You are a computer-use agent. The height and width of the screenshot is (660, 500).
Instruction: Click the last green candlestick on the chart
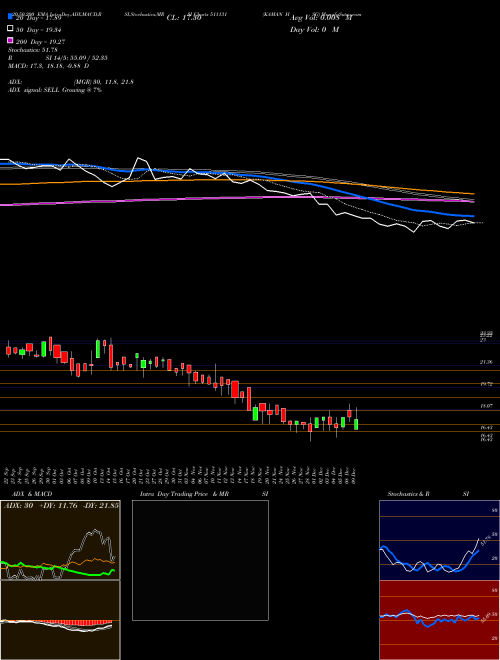[356, 424]
